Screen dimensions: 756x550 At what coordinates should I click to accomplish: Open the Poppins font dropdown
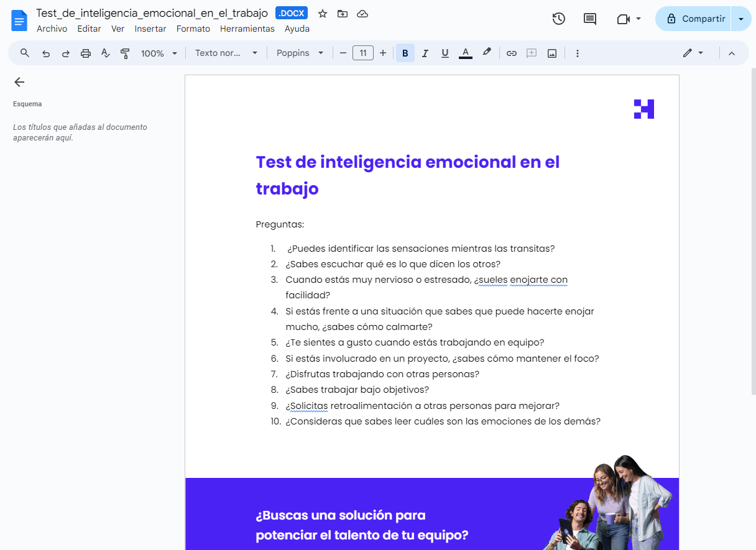[300, 53]
